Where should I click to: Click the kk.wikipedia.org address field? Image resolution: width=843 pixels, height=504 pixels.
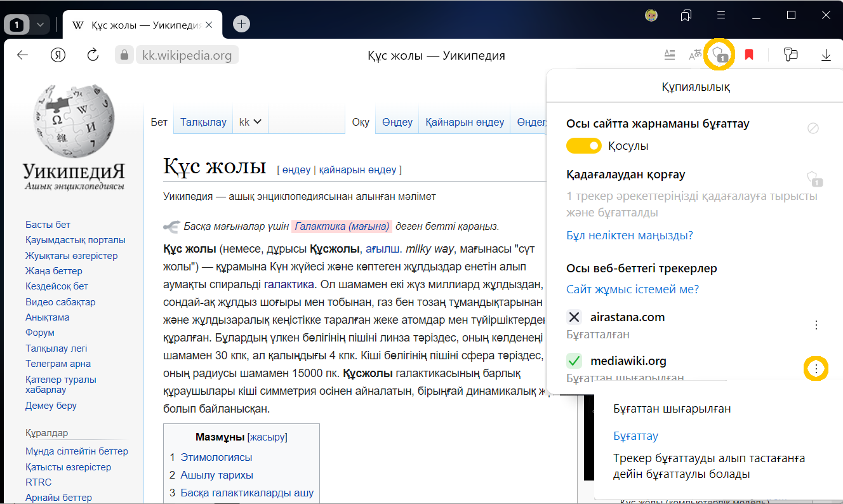pyautogui.click(x=187, y=55)
